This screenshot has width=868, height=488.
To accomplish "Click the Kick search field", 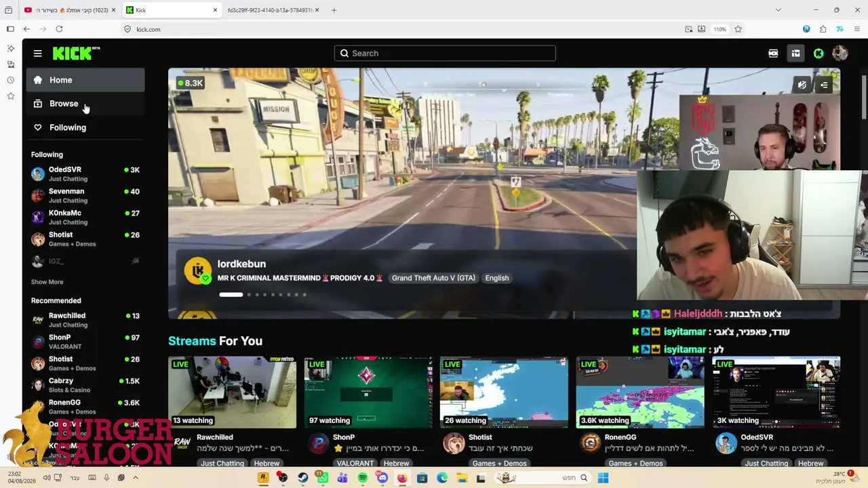I will (x=445, y=54).
